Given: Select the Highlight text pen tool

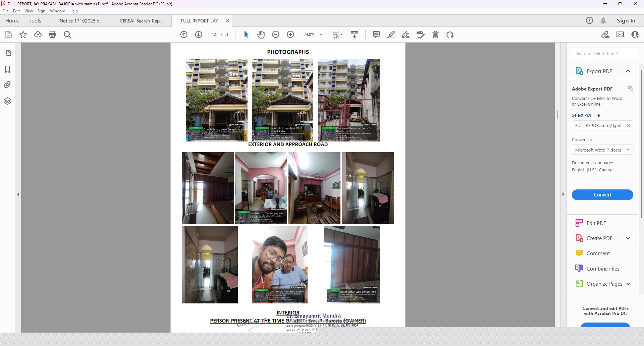Looking at the screenshot, I should tap(391, 35).
